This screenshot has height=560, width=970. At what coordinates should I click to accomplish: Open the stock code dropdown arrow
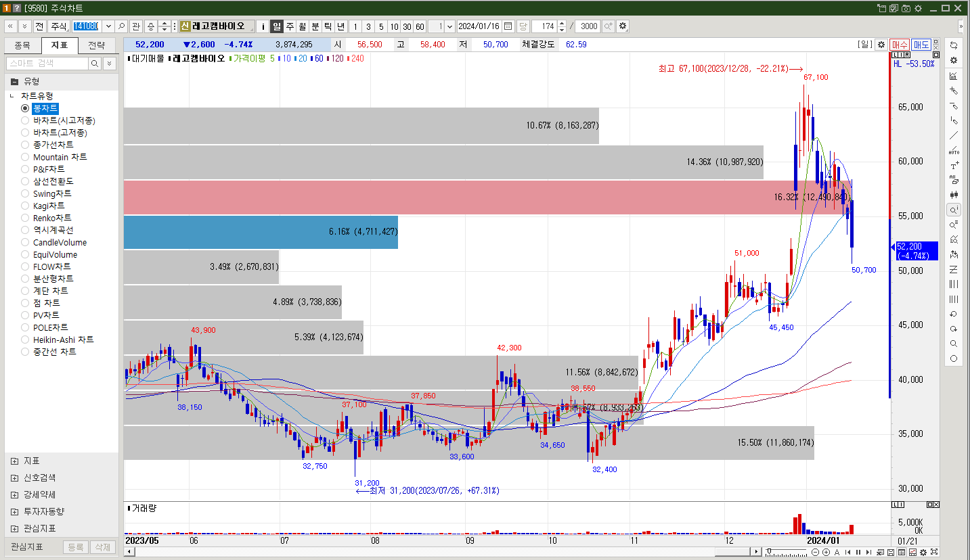108,26
